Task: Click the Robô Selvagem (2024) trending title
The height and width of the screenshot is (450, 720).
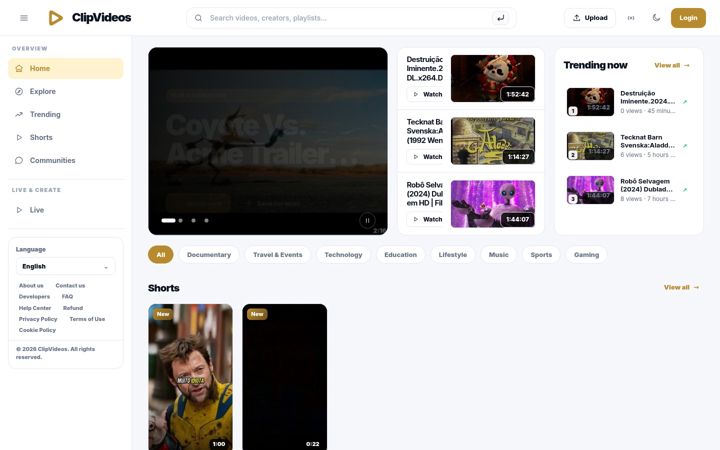Action: 646,185
